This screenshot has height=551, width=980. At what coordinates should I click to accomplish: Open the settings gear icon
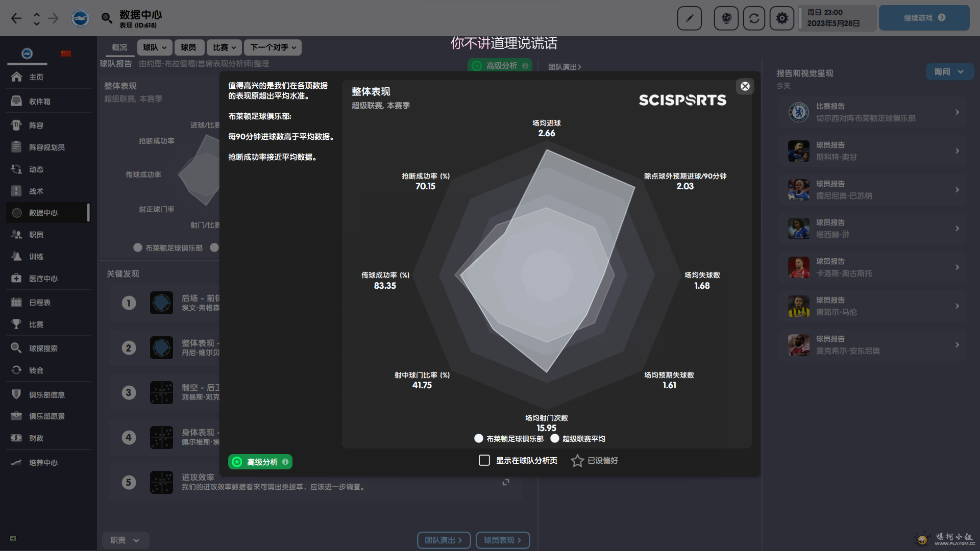(781, 18)
